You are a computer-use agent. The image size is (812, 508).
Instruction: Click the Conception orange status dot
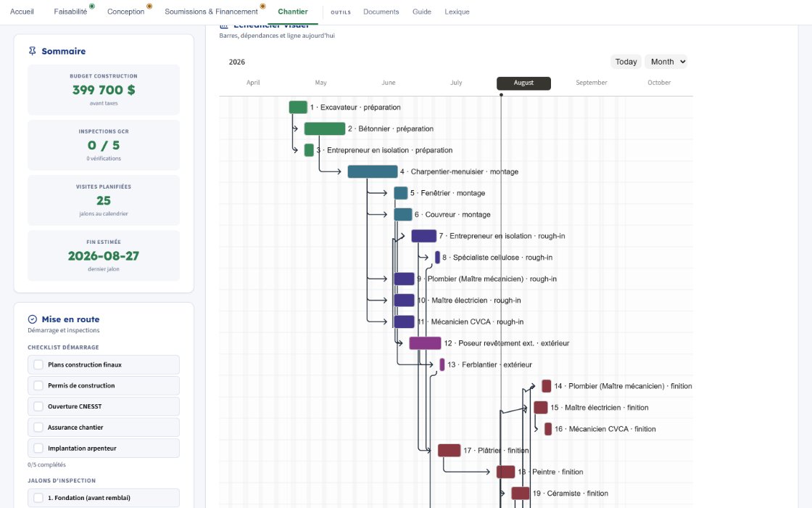pos(149,7)
